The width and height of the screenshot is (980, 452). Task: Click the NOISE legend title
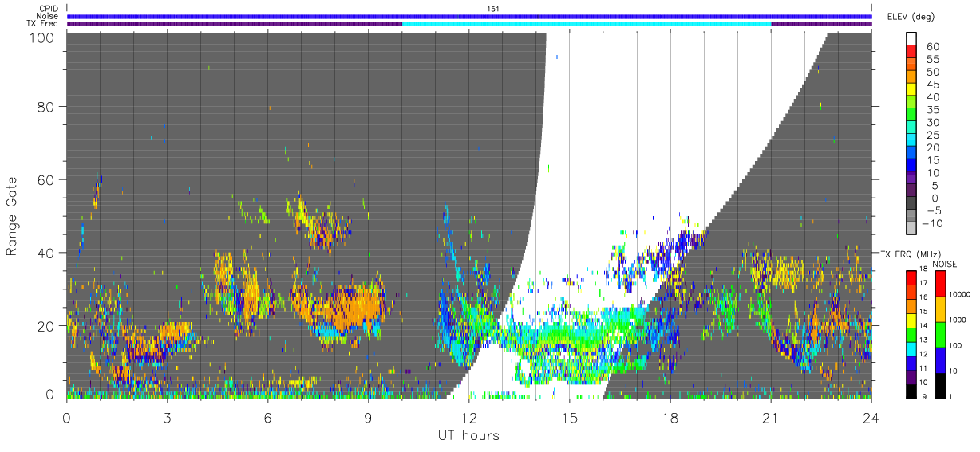point(946,264)
